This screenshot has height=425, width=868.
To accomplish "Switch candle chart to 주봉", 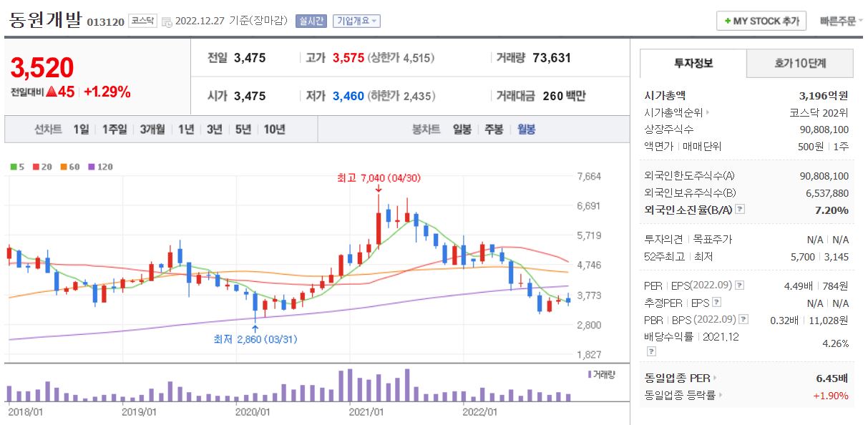I will [x=494, y=130].
